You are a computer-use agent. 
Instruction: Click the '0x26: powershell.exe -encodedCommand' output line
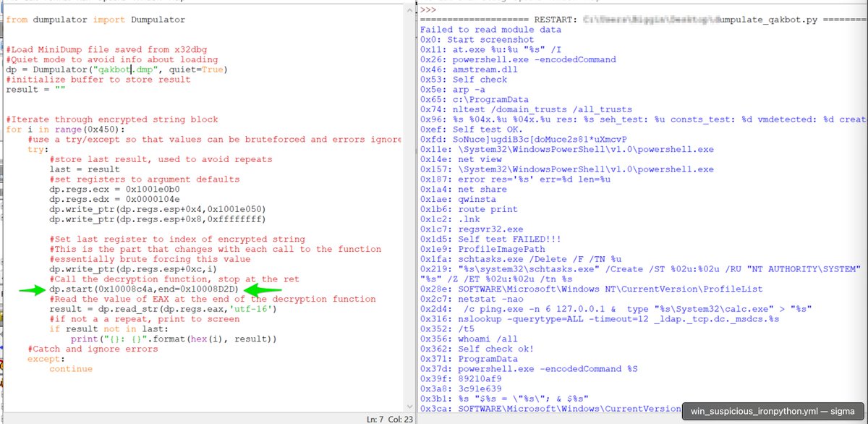pyautogui.click(x=518, y=59)
